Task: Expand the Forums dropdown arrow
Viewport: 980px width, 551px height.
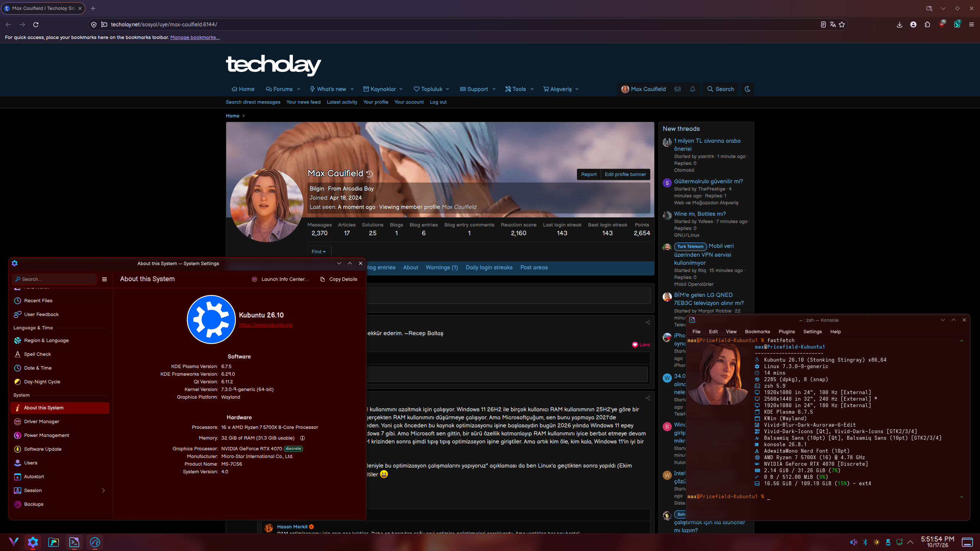Action: coord(299,89)
